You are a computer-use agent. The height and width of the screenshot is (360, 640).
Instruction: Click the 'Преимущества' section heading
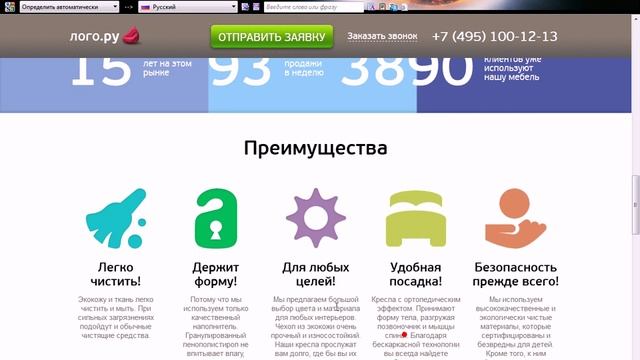coord(316,148)
